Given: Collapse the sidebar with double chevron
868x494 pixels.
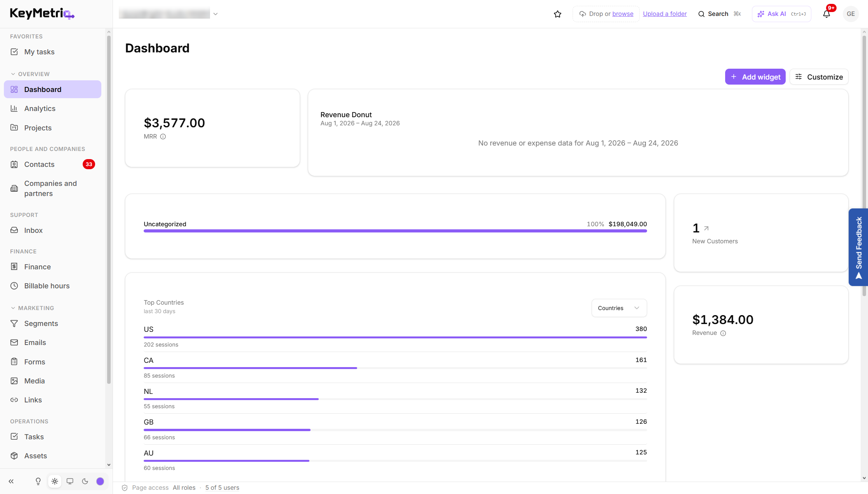Looking at the screenshot, I should point(11,482).
